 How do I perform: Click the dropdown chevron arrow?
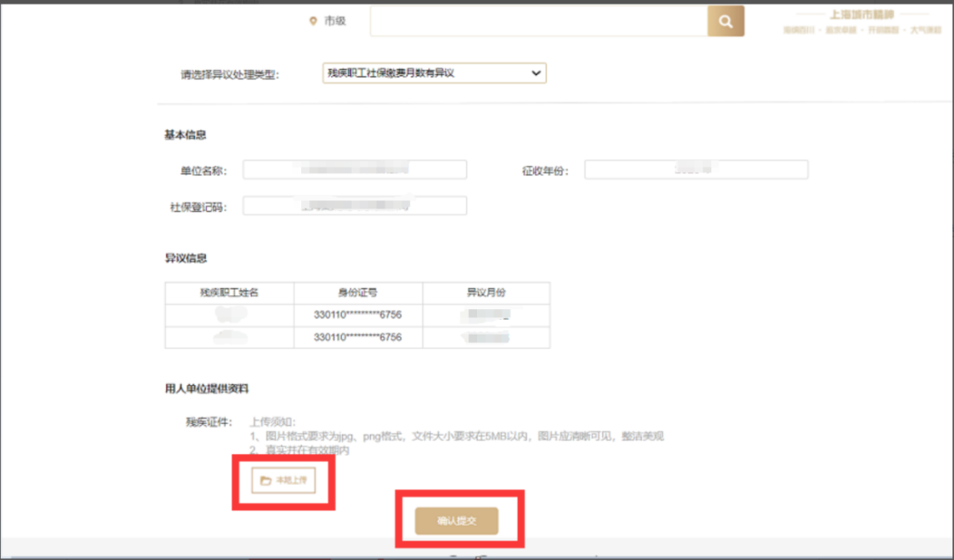(536, 73)
